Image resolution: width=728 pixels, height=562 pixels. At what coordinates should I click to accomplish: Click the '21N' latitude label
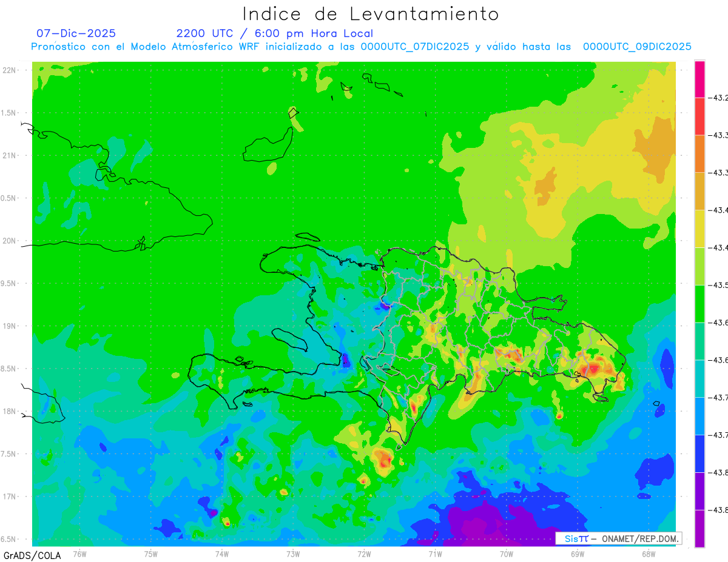click(x=10, y=156)
